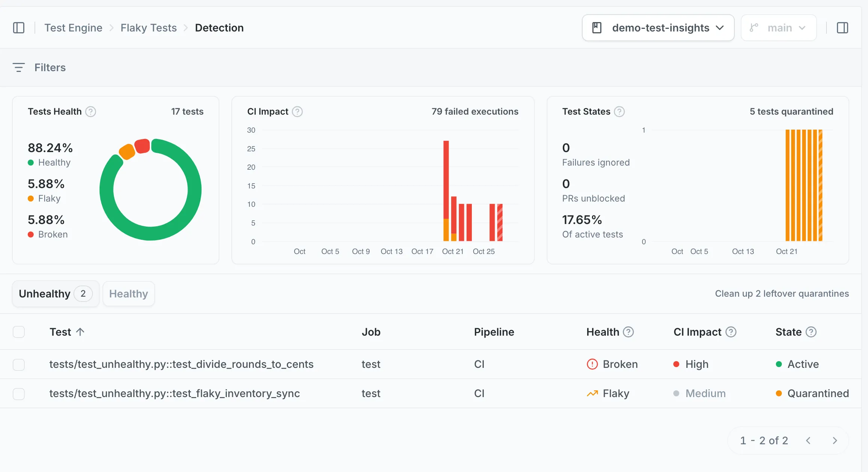Image resolution: width=868 pixels, height=472 pixels.
Task: Open the main branch dropdown
Action: [x=779, y=28]
